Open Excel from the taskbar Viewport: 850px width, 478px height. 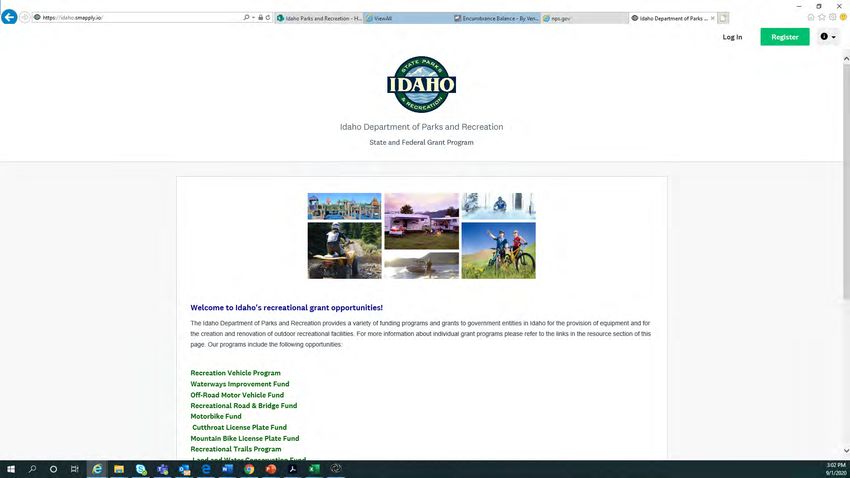[314, 469]
